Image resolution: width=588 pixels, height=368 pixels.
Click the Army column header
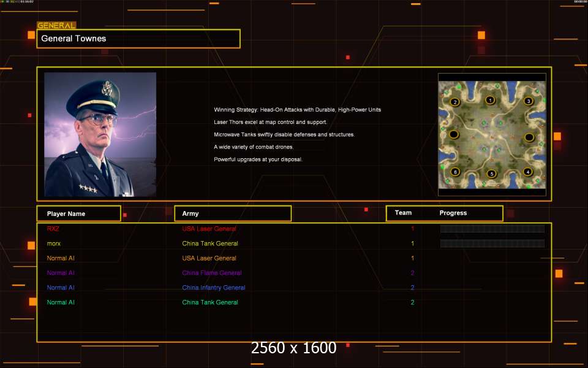[x=233, y=213]
